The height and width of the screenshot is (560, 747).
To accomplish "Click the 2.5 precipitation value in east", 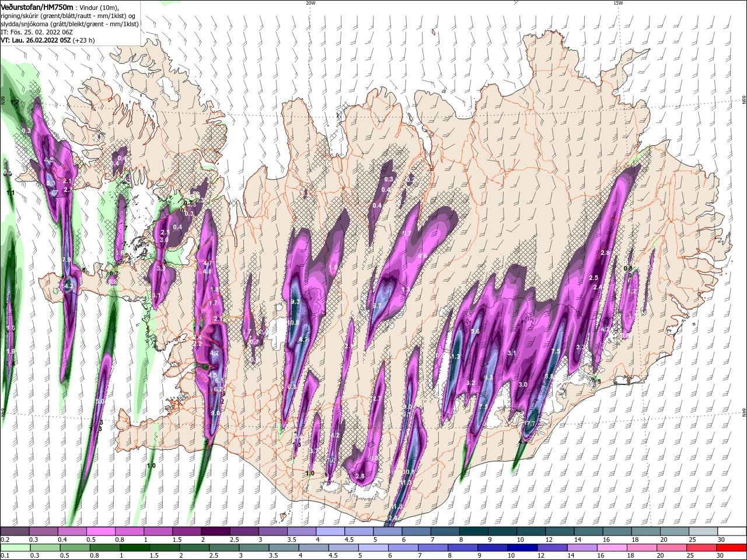I will 594,278.
